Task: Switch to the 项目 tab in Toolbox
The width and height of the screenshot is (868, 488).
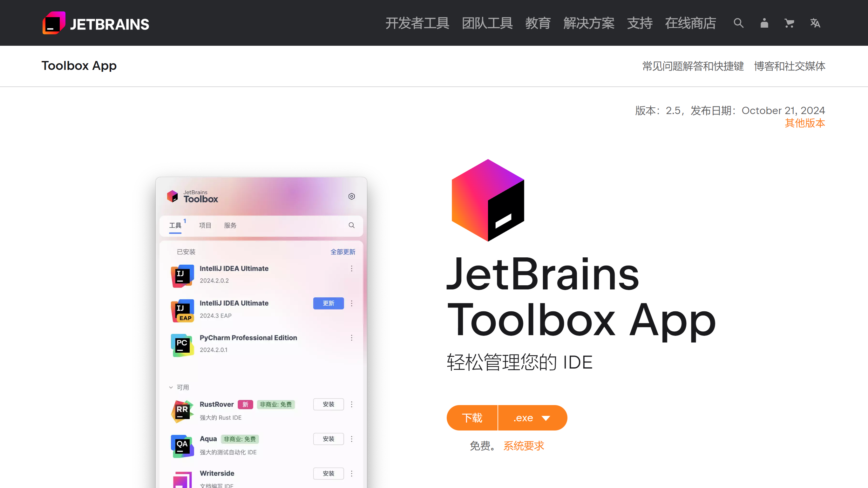Action: pyautogui.click(x=205, y=226)
